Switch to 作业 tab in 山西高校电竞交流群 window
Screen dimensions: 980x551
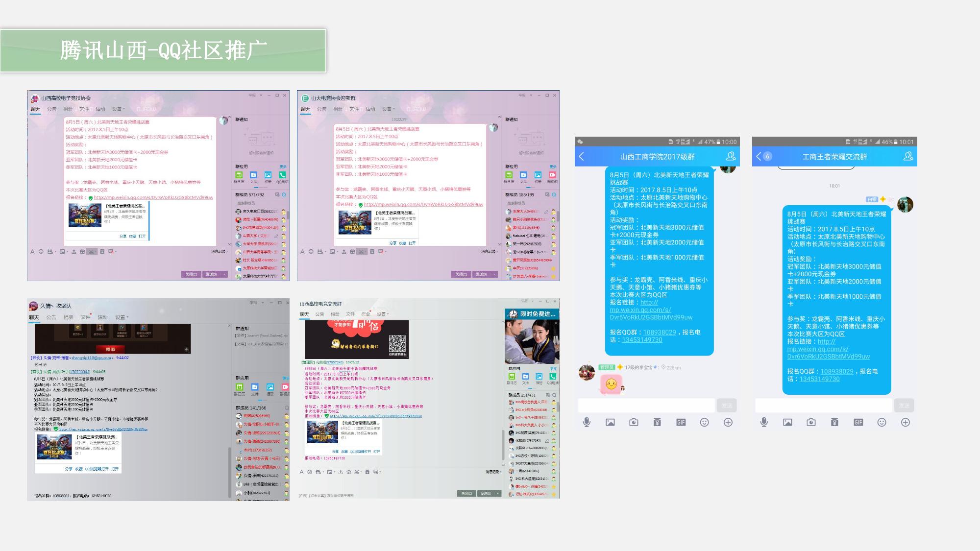pyautogui.click(x=366, y=314)
